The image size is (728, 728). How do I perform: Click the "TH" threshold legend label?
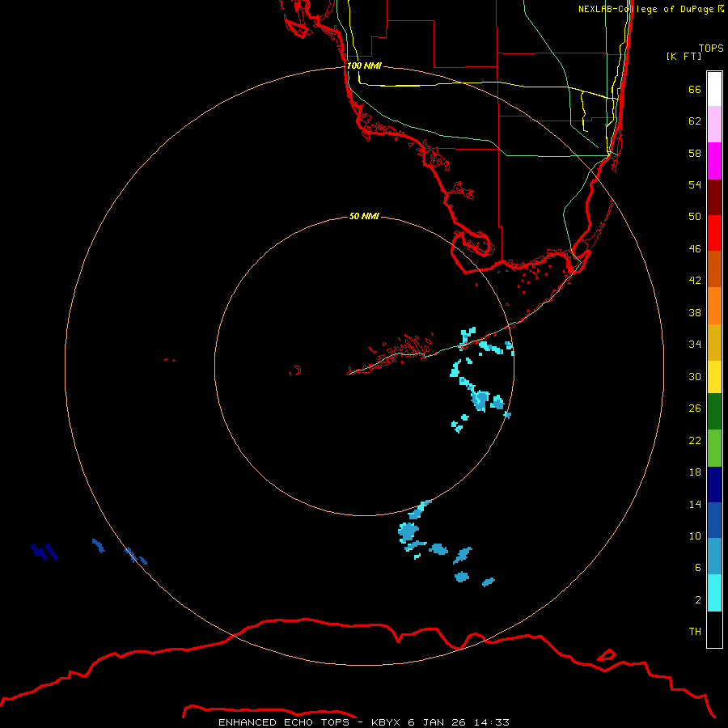pos(695,632)
